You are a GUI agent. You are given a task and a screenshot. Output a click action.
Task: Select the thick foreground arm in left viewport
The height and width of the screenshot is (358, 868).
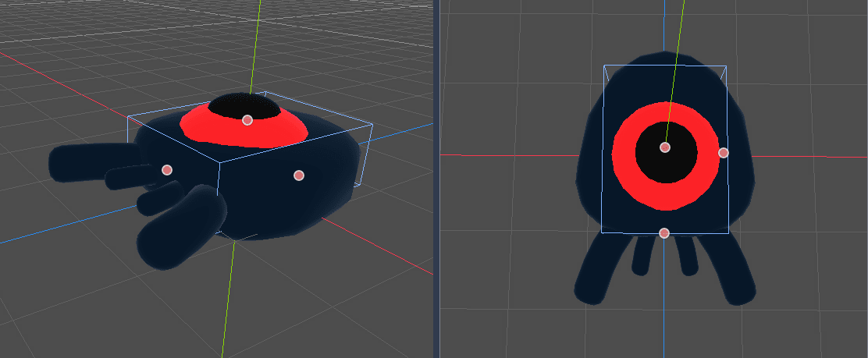click(180, 230)
